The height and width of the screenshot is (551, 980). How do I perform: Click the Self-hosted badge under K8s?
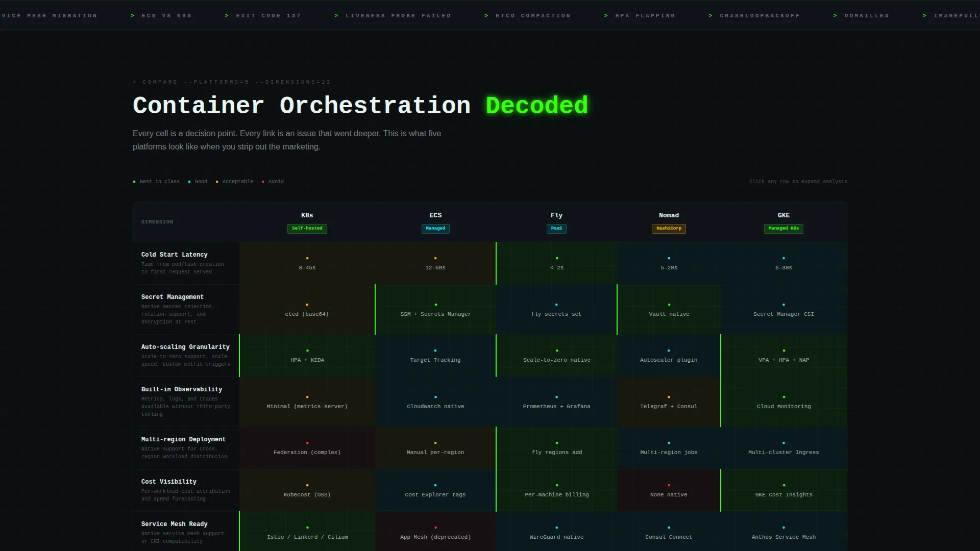pyautogui.click(x=307, y=229)
